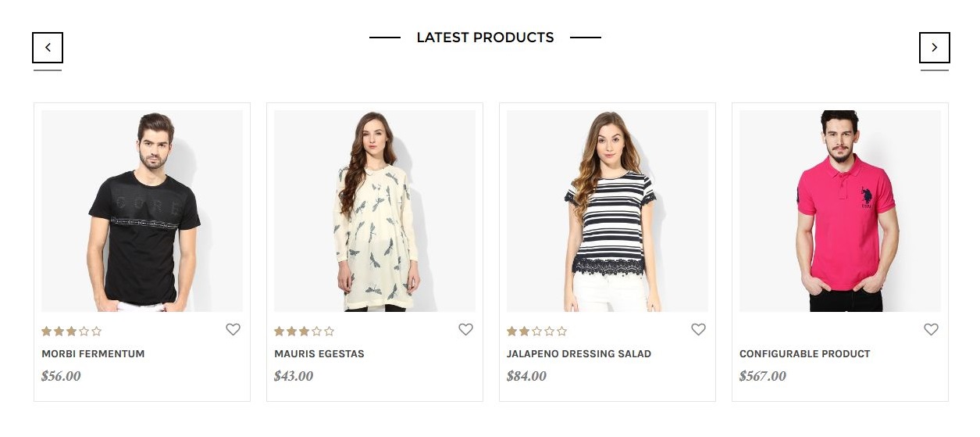Screen dimensions: 980x437
Task: Click the $56.00 price of Morbi Fermentum
Action: 61,376
